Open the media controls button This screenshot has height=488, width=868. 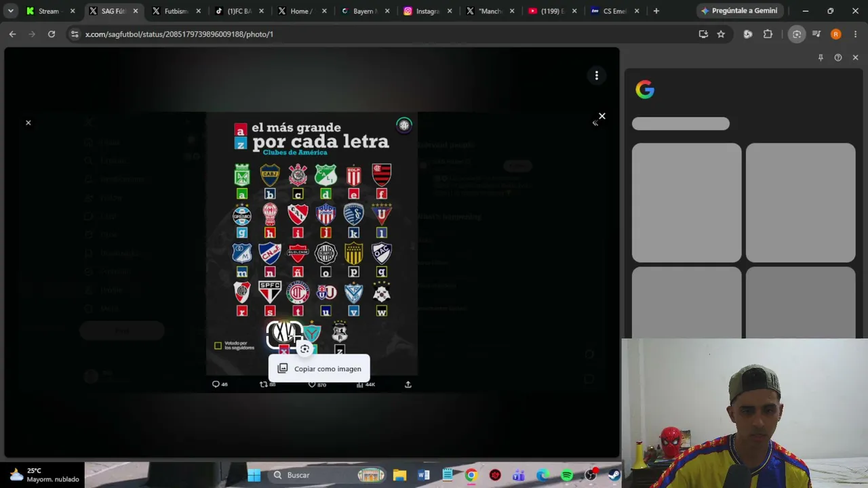(x=816, y=34)
